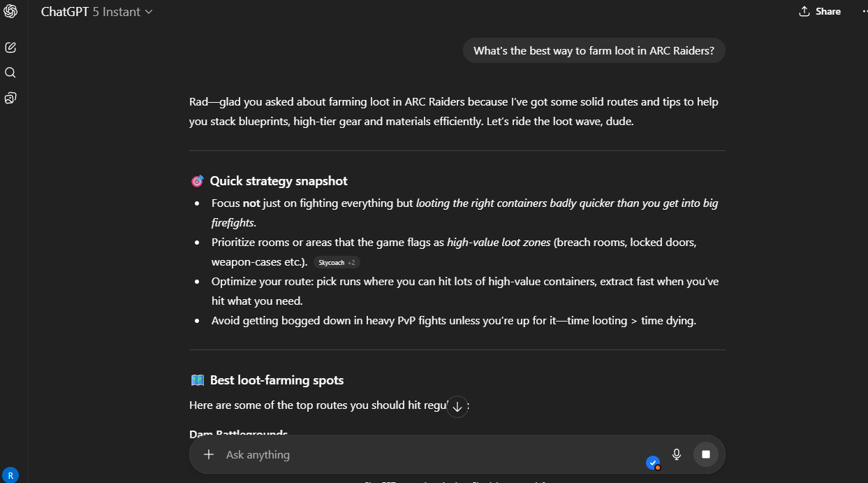Screen dimensions: 868x483
Task: Click the Best loot-farming spots heading
Action: click(x=277, y=380)
